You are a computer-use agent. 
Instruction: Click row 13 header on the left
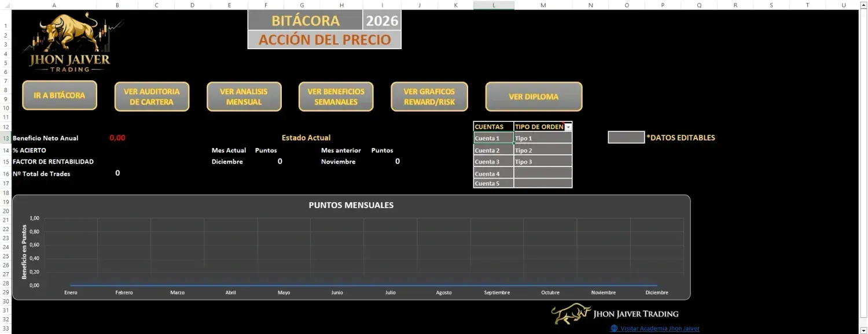click(6, 138)
